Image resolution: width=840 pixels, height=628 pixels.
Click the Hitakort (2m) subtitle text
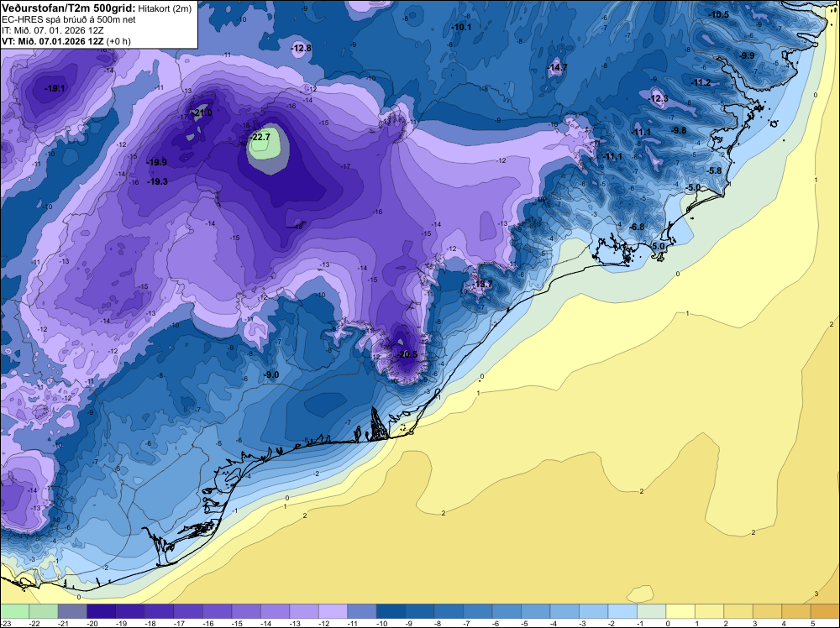(165, 8)
